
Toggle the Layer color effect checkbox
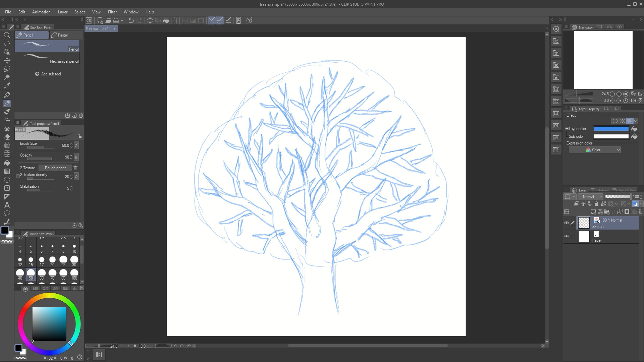(x=567, y=129)
